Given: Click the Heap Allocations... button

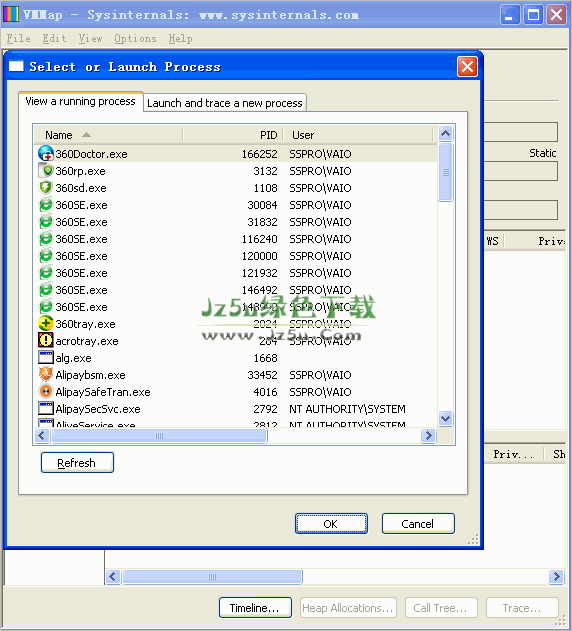Looking at the screenshot, I should tap(348, 608).
